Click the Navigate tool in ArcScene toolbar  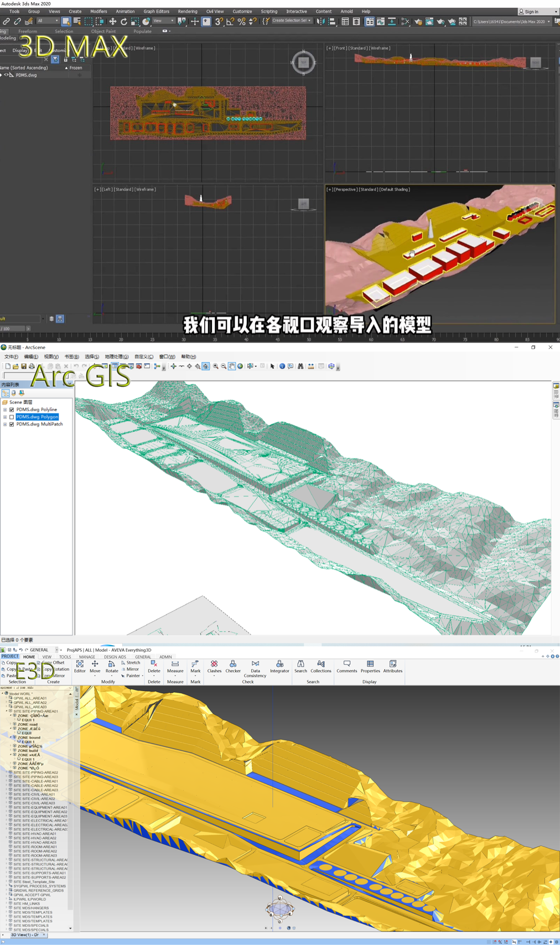(x=173, y=366)
